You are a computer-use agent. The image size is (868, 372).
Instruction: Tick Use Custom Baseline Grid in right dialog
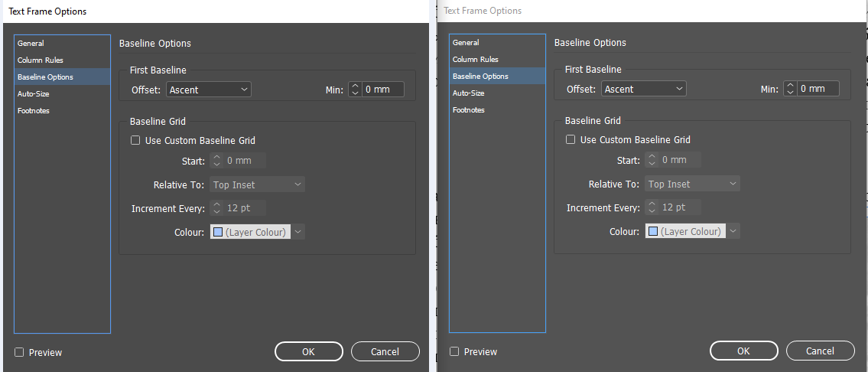pyautogui.click(x=571, y=139)
